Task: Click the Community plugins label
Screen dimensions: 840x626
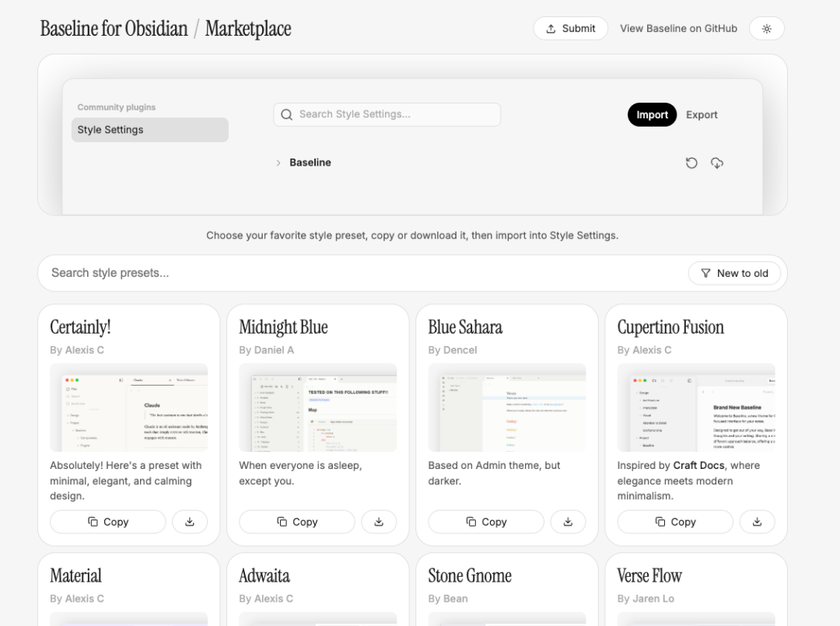Action: (116, 107)
